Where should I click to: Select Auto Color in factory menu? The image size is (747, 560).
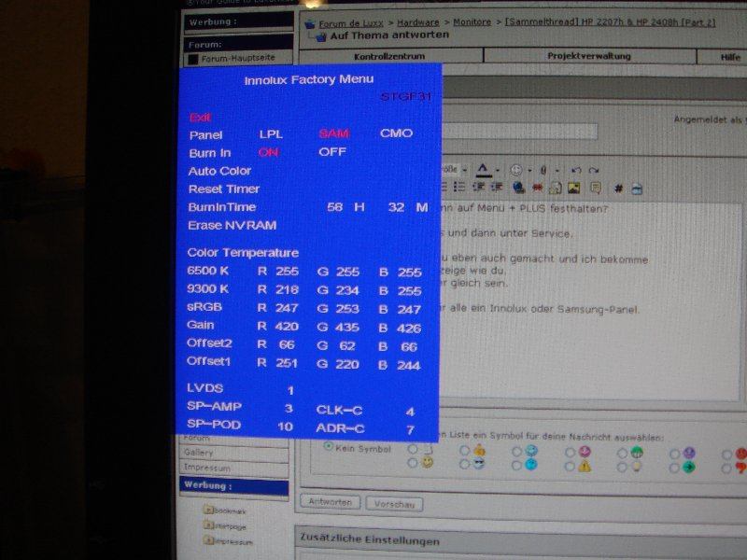click(x=219, y=171)
